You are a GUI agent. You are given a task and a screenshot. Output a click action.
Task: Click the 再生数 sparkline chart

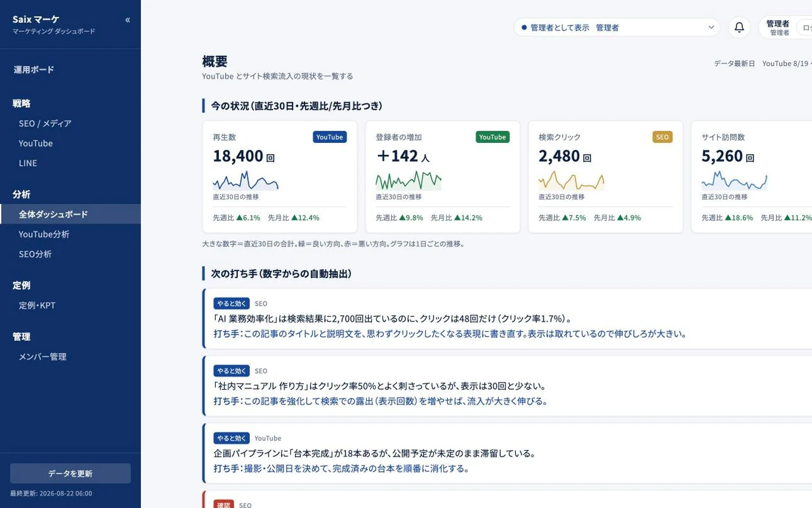point(246,180)
